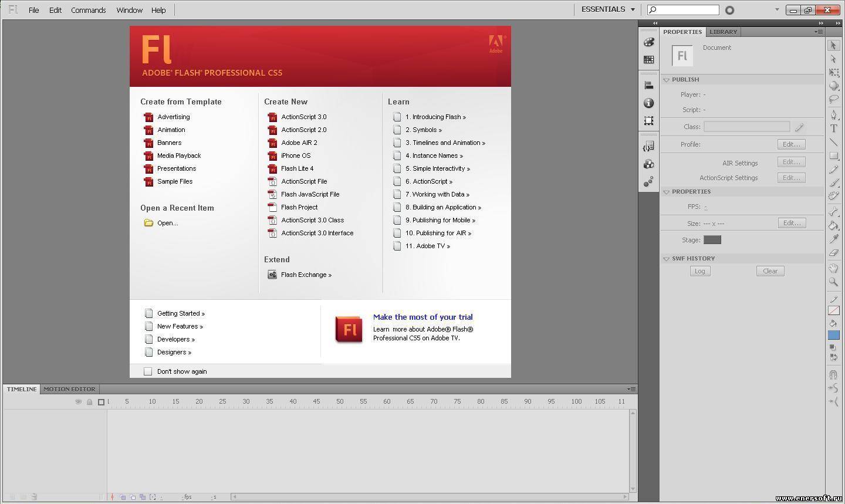Image resolution: width=845 pixels, height=504 pixels.
Task: Click the Swap Colors icon
Action: point(834,357)
